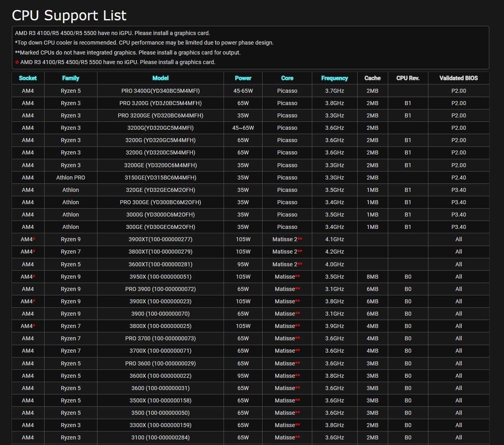
Task: Click the 3900XT(100-000000277) model entry
Action: pyautogui.click(x=160, y=239)
